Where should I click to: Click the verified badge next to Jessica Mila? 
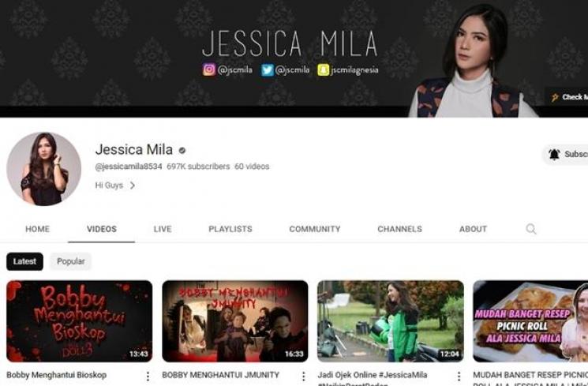[182, 151]
